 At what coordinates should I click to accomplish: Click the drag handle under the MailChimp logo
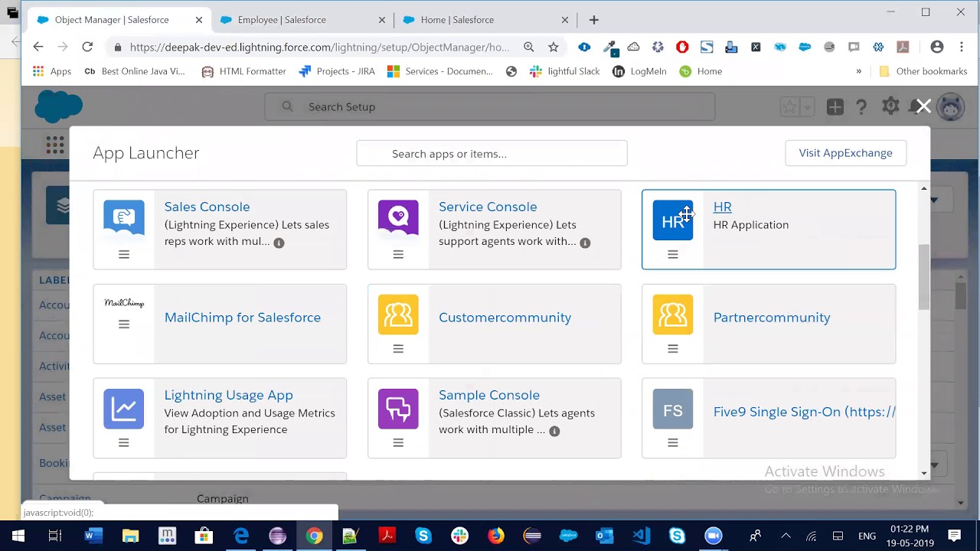(124, 324)
